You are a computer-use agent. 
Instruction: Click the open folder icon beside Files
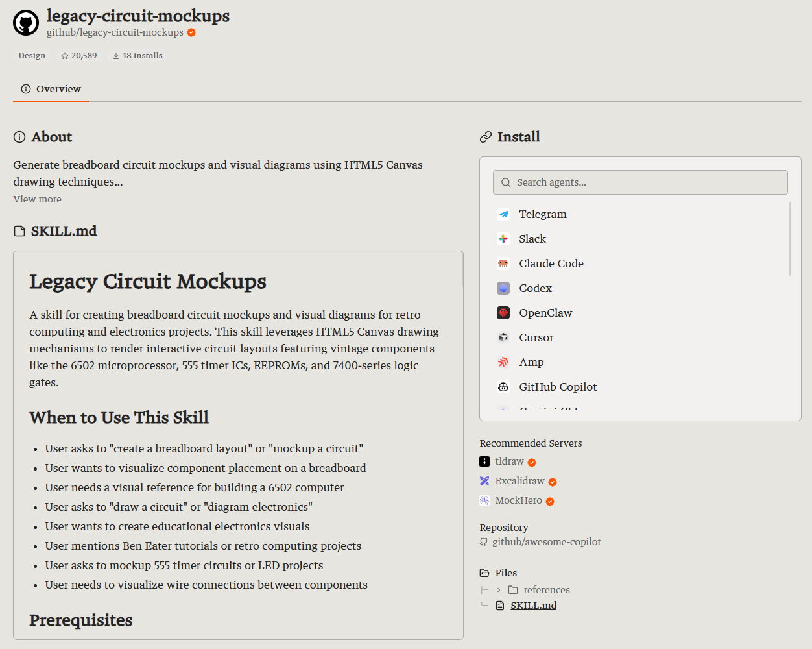tap(484, 573)
